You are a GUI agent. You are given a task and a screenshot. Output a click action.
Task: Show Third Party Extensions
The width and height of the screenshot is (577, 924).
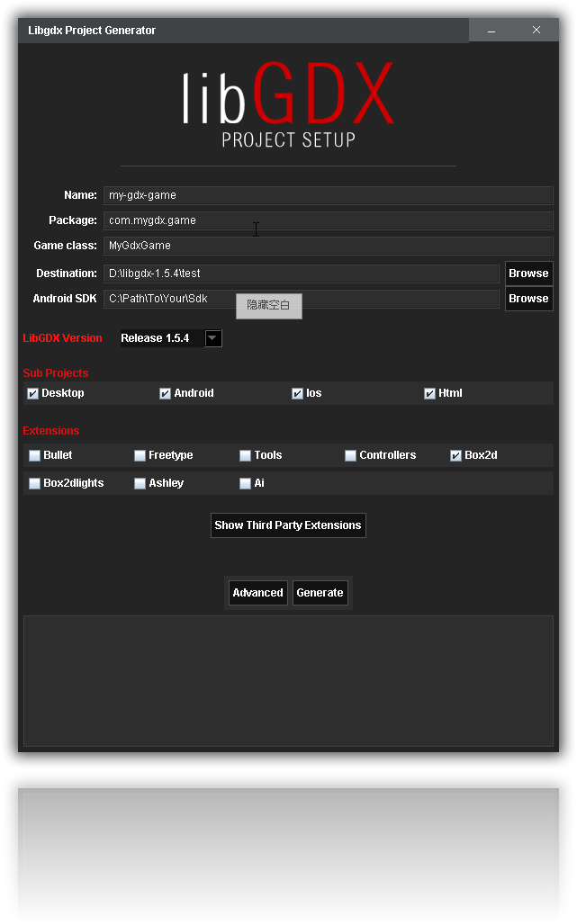point(288,525)
